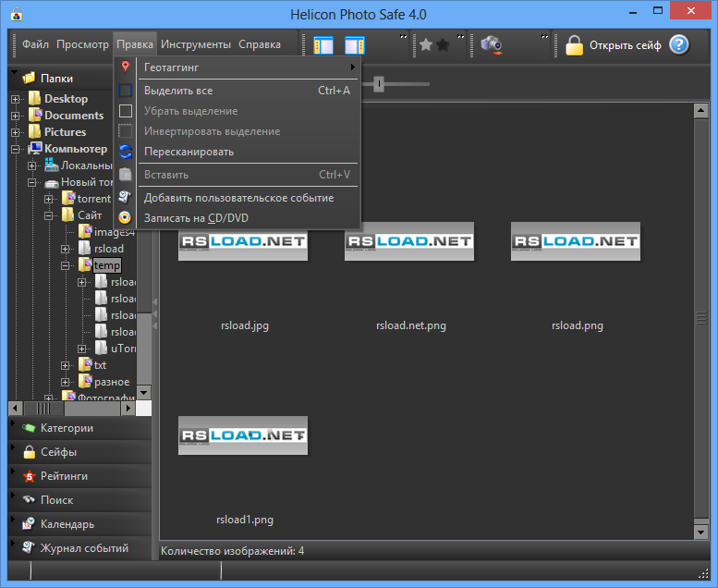Viewport: 718px width, 588px height.
Task: Click the Helicon Photo Safe title bar icon
Action: click(17, 15)
